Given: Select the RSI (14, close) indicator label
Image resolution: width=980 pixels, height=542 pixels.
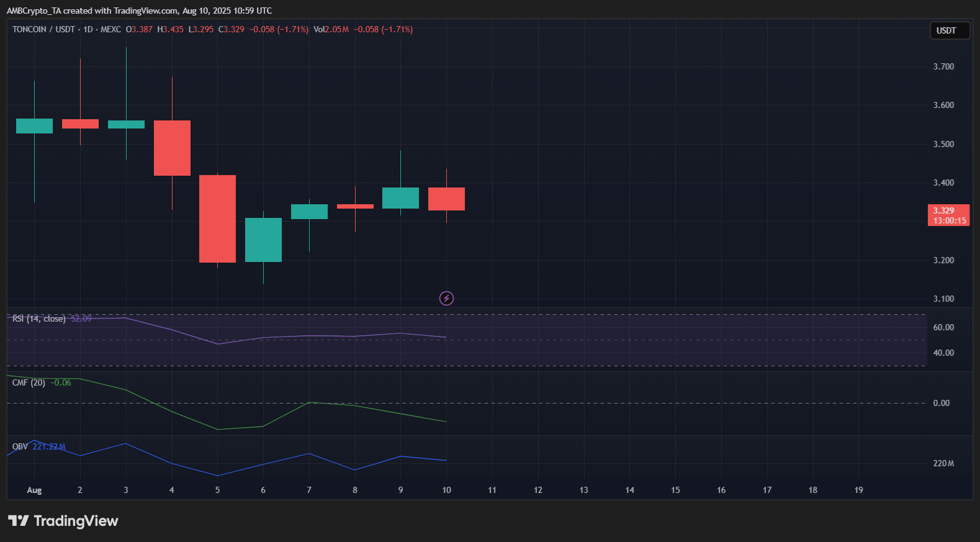Looking at the screenshot, I should click(x=38, y=318).
